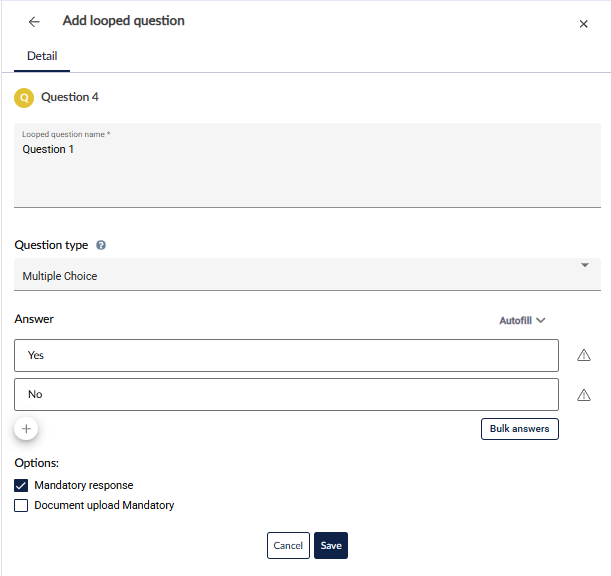
Task: Open the Bulk answers button
Action: (x=519, y=429)
